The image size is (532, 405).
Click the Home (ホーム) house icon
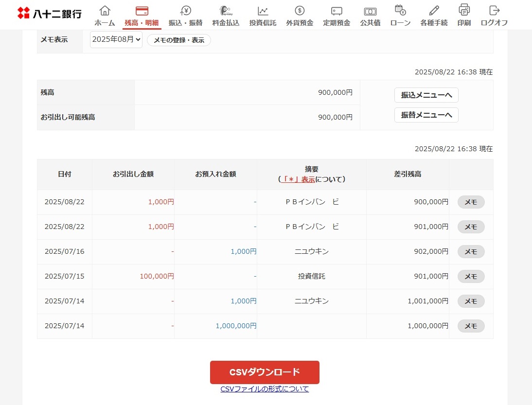(x=105, y=11)
